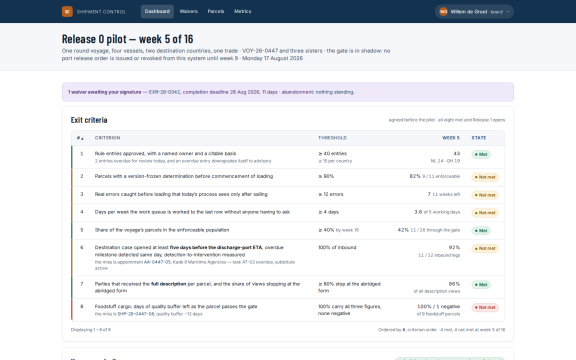The height and width of the screenshot is (360, 576).
Task: Click the Not met badge for version-frozen determination
Action: [x=485, y=177]
